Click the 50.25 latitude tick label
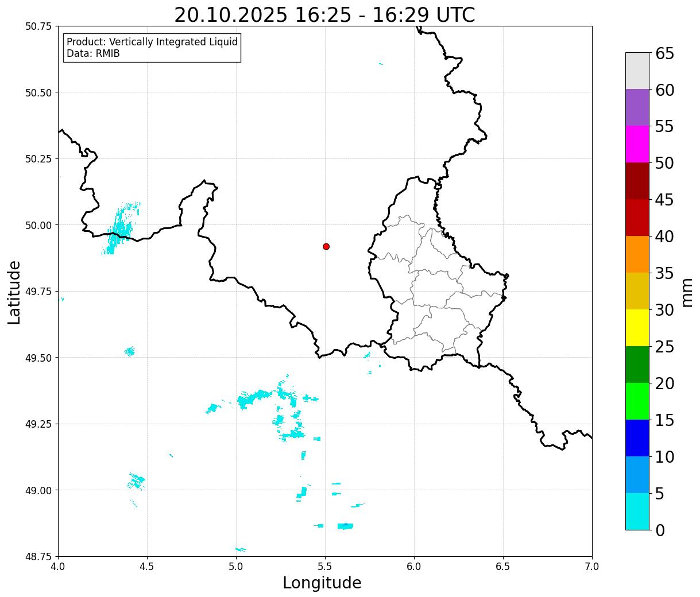Image resolution: width=700 pixels, height=597 pixels. pos(38,159)
